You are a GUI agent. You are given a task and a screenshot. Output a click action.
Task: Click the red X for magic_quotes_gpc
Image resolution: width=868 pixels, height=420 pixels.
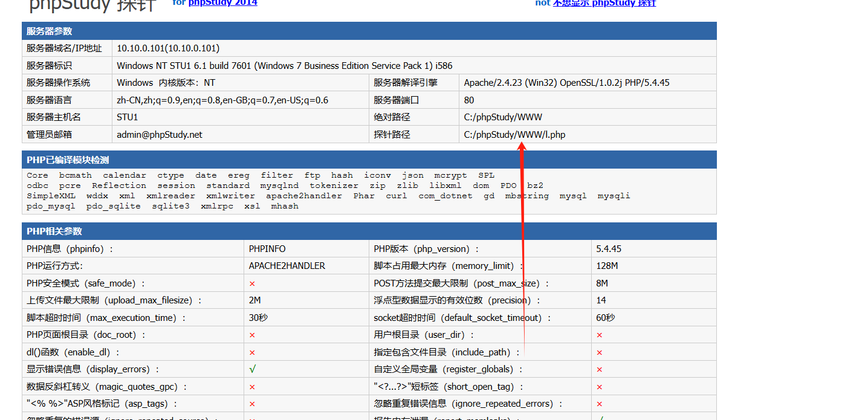coord(252,387)
